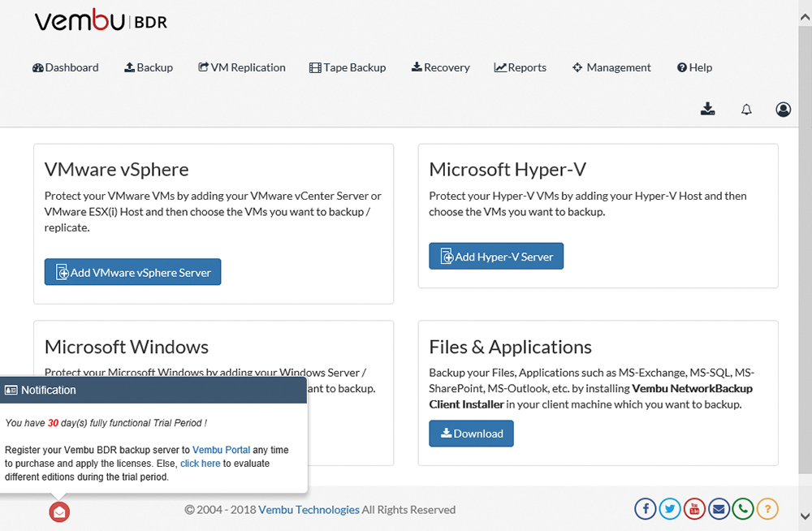Open the Vembu Technologies footer link

click(x=309, y=510)
